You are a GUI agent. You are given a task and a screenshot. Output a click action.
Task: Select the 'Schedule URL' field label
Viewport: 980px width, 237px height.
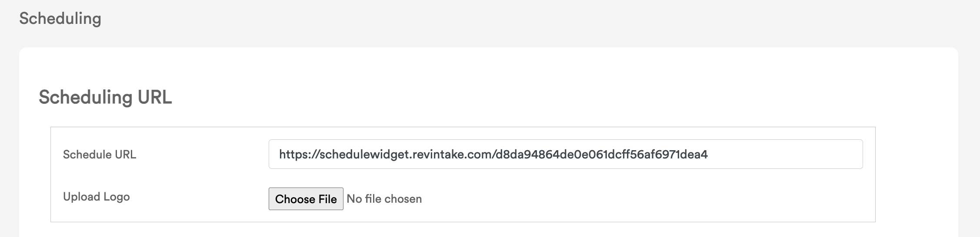(x=100, y=155)
